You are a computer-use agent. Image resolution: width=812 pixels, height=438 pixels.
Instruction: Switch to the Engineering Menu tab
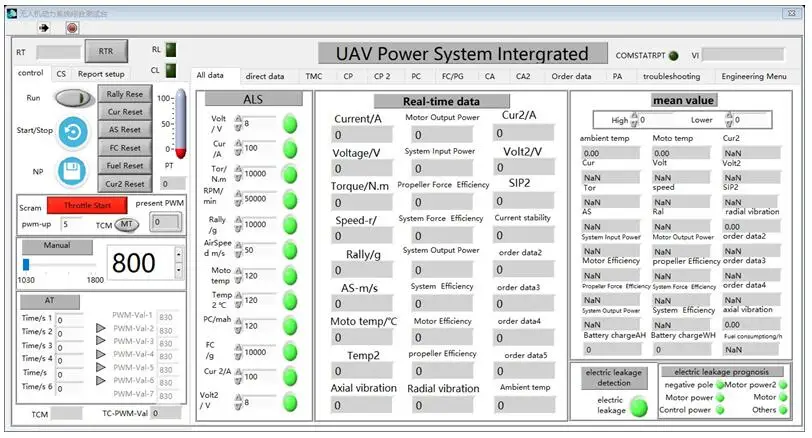(x=753, y=76)
